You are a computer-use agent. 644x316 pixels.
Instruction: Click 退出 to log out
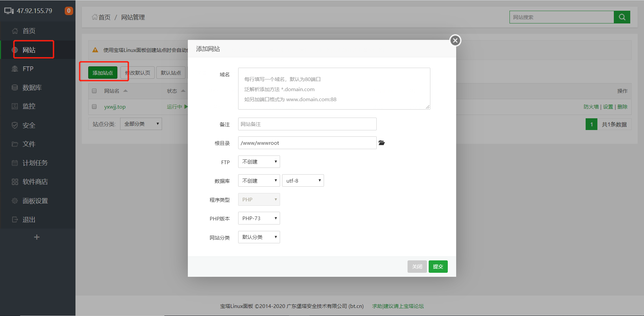(x=29, y=219)
